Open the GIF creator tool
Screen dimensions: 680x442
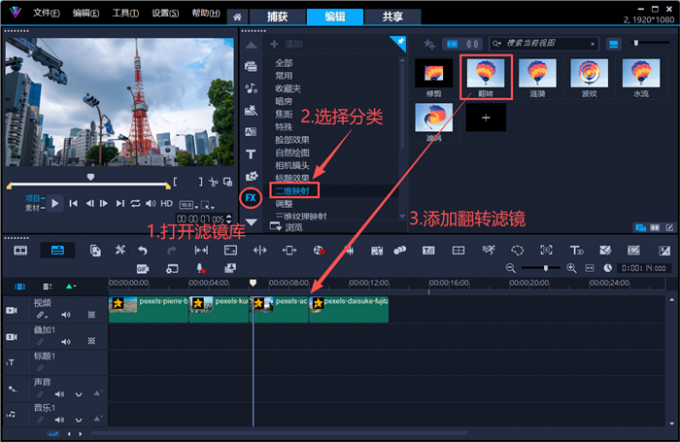143,269
